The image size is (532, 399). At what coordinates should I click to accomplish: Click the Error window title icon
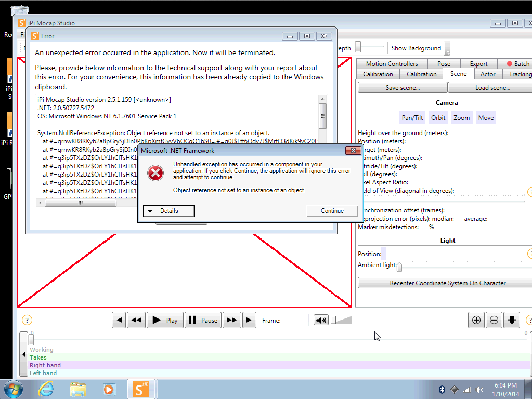point(35,36)
